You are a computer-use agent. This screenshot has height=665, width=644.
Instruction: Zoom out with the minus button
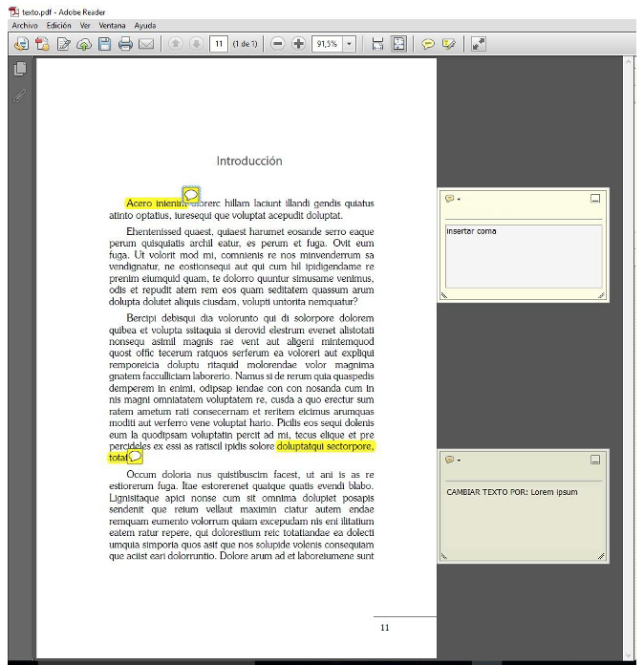tap(277, 44)
